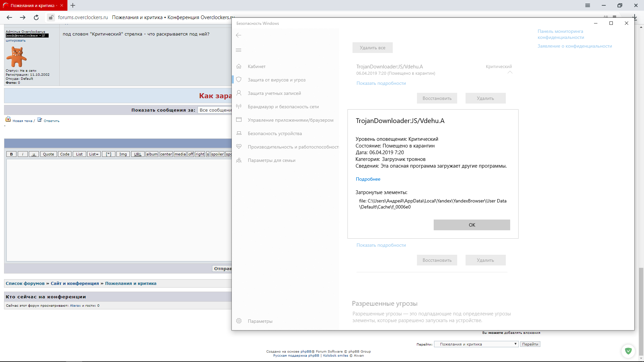
Task: Collapse the Критический threat chevron
Action: pyautogui.click(x=510, y=72)
